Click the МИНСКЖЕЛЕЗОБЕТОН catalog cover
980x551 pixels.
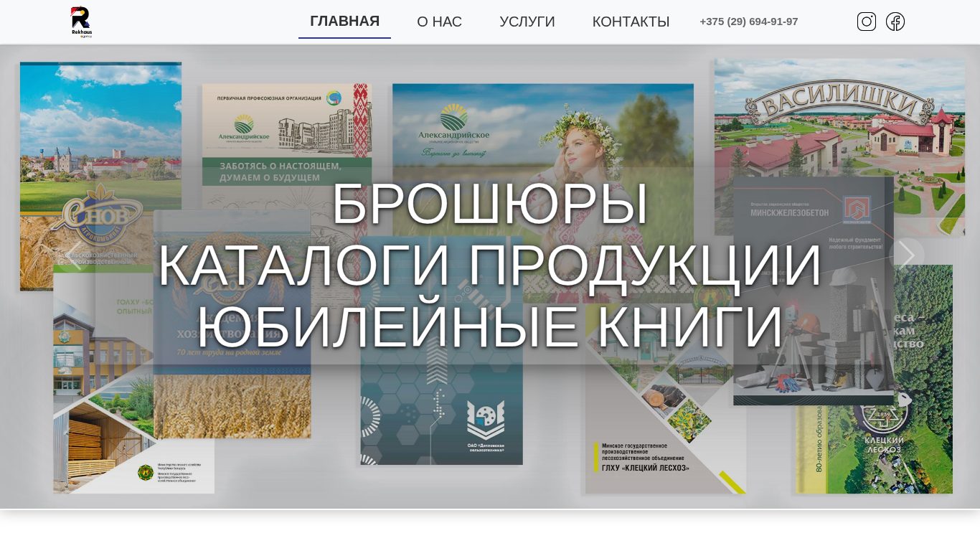(x=814, y=291)
